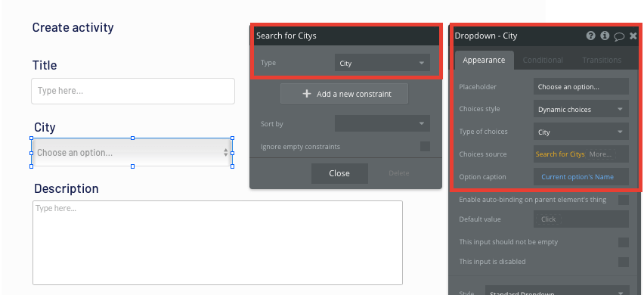Viewport: 644px width, 295px height.
Task: Click the Search for Citys expression
Action: coord(560,154)
